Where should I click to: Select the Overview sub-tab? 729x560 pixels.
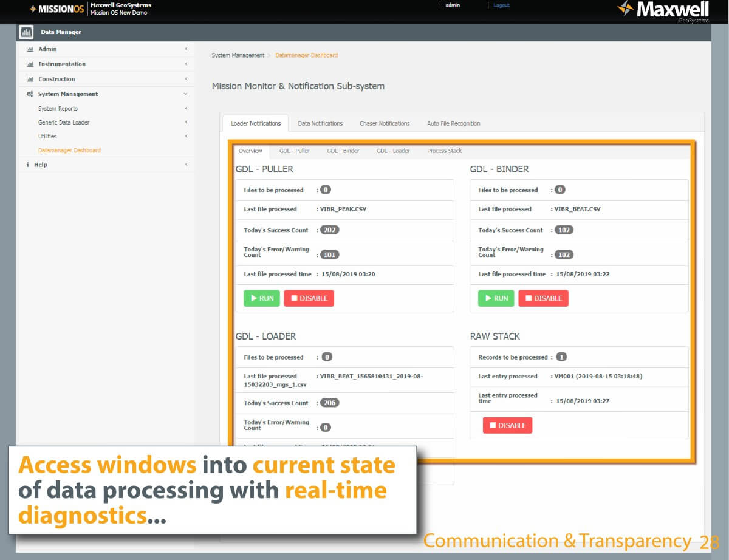click(250, 151)
